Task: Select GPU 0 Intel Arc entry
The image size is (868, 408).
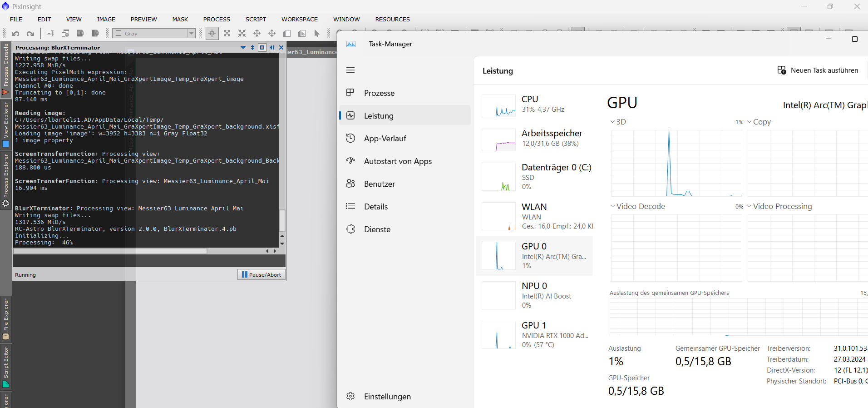Action: (534, 256)
